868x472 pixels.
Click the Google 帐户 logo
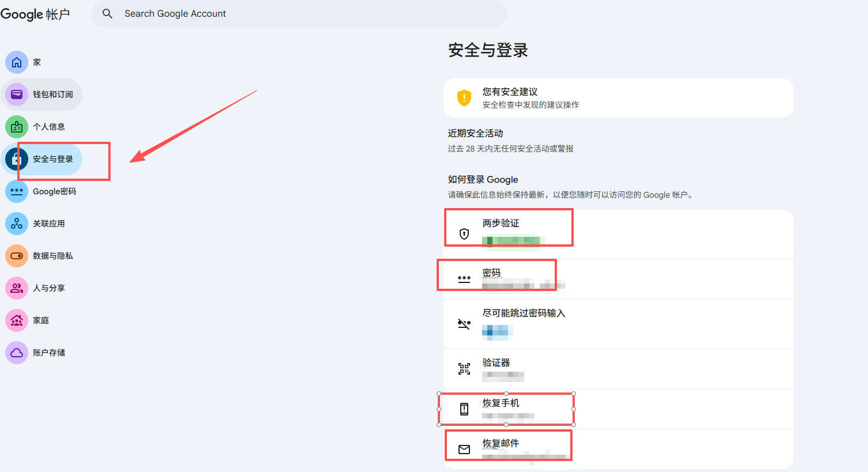35,14
